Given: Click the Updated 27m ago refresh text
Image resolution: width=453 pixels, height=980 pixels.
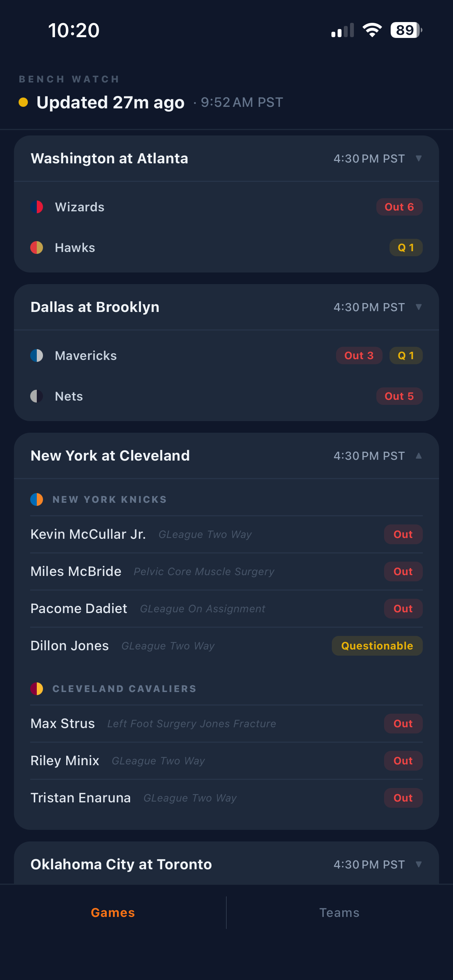Looking at the screenshot, I should pos(111,102).
